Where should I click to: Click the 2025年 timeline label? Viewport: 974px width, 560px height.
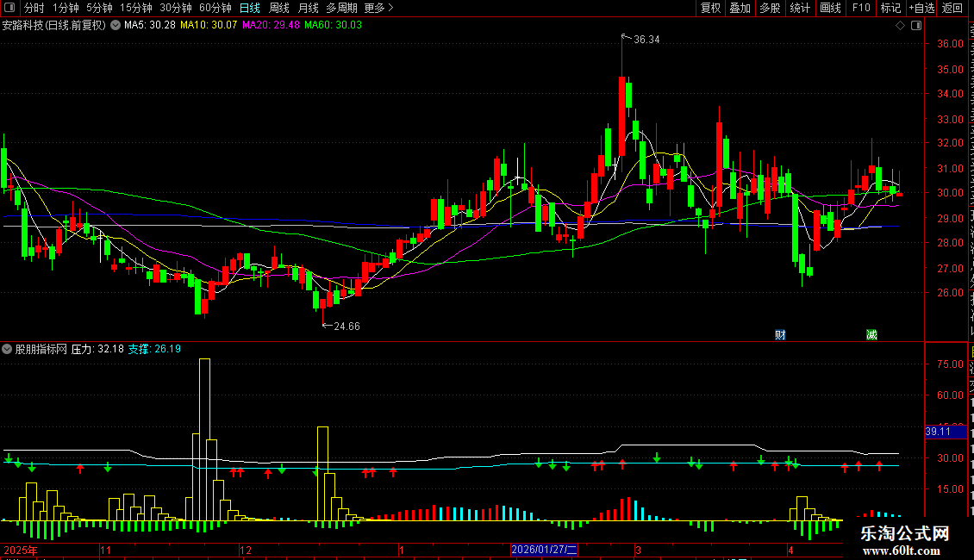(x=21, y=550)
